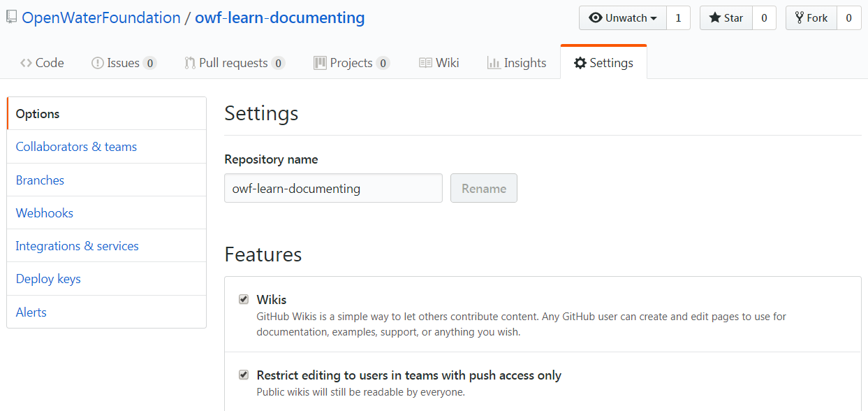Open Collaborators & teams settings
Viewport: 868px width, 411px height.
[x=76, y=147]
